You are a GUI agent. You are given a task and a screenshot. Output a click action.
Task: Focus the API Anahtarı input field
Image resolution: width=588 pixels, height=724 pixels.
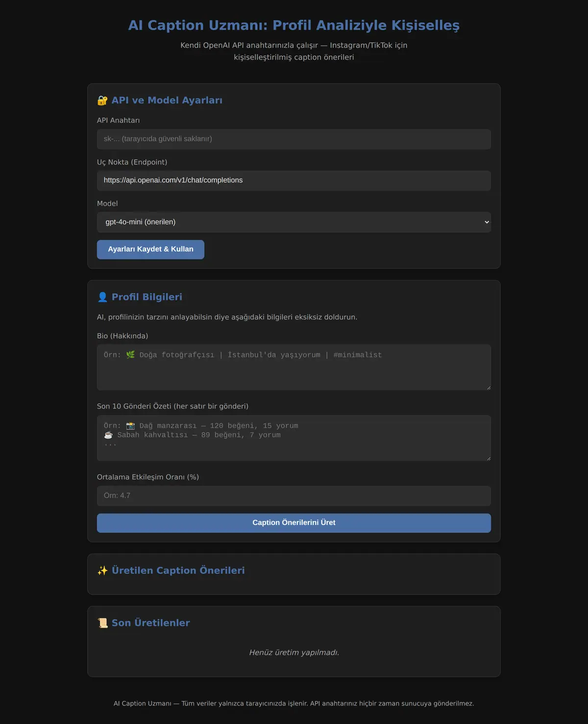tap(294, 139)
